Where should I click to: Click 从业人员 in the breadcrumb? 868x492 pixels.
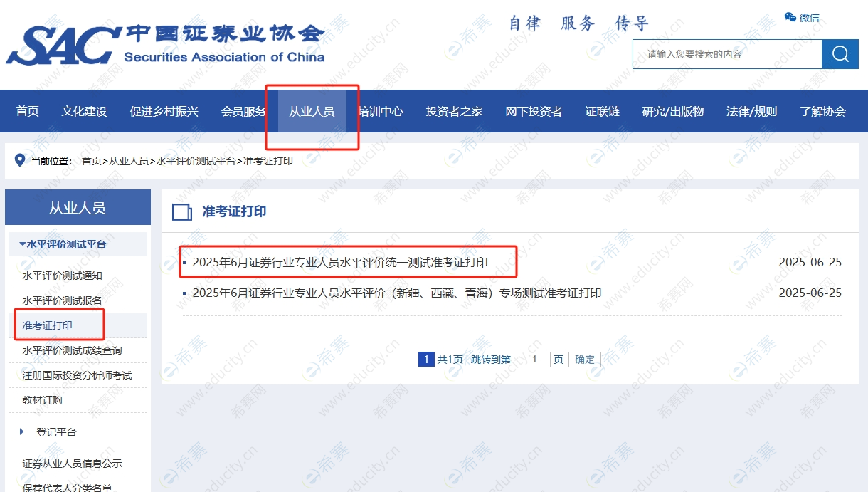coord(129,161)
